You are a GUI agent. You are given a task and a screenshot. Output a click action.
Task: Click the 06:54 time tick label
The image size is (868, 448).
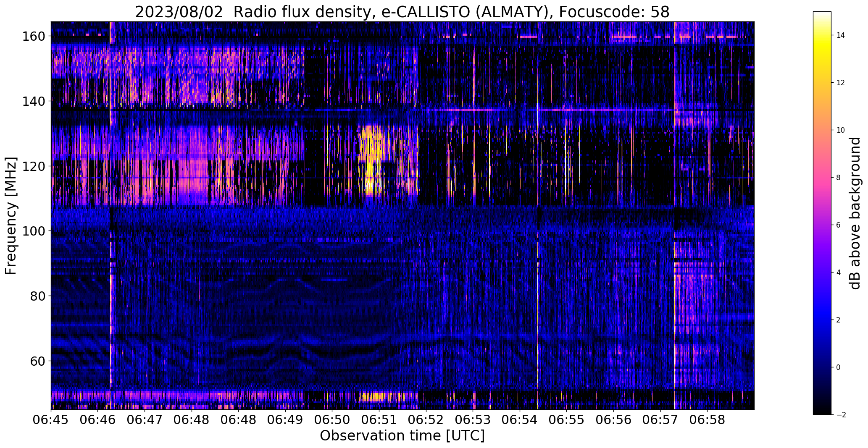[520, 420]
